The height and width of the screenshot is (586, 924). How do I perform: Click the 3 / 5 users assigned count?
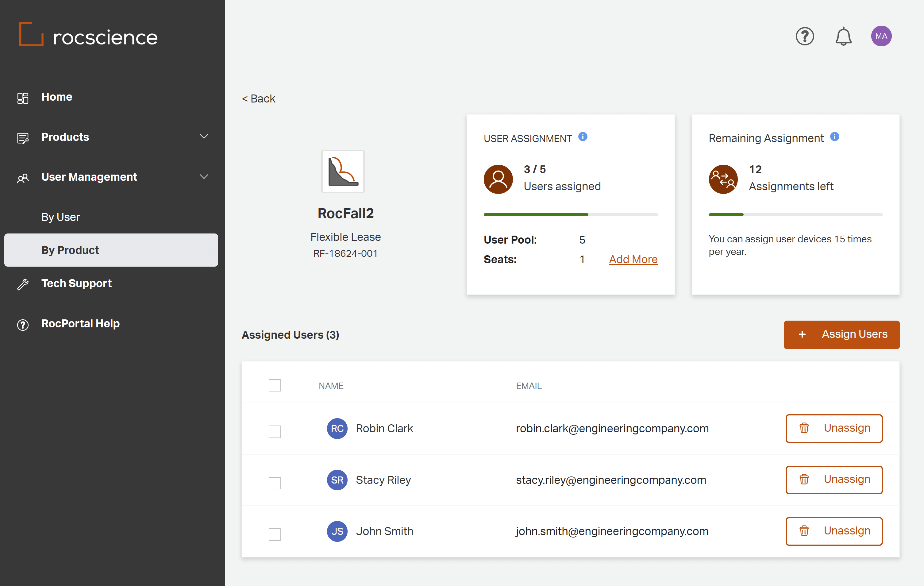(x=534, y=169)
